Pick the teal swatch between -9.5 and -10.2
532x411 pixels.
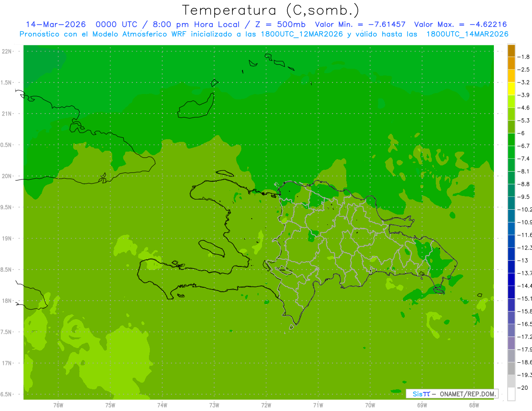(x=511, y=203)
